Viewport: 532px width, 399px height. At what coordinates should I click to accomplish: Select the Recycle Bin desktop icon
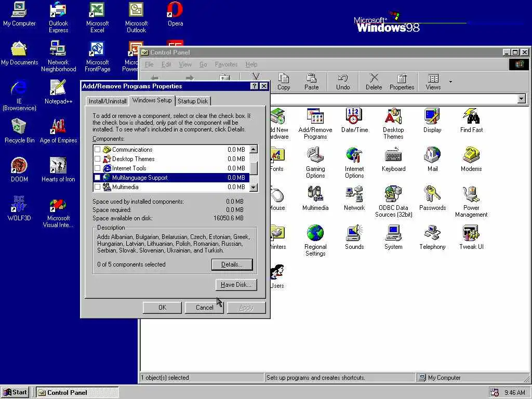click(x=19, y=130)
